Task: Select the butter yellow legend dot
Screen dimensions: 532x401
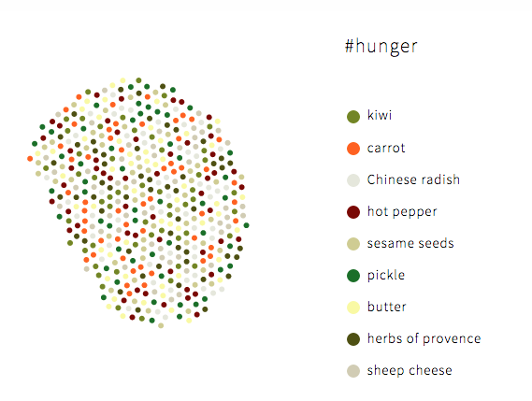Action: (353, 308)
